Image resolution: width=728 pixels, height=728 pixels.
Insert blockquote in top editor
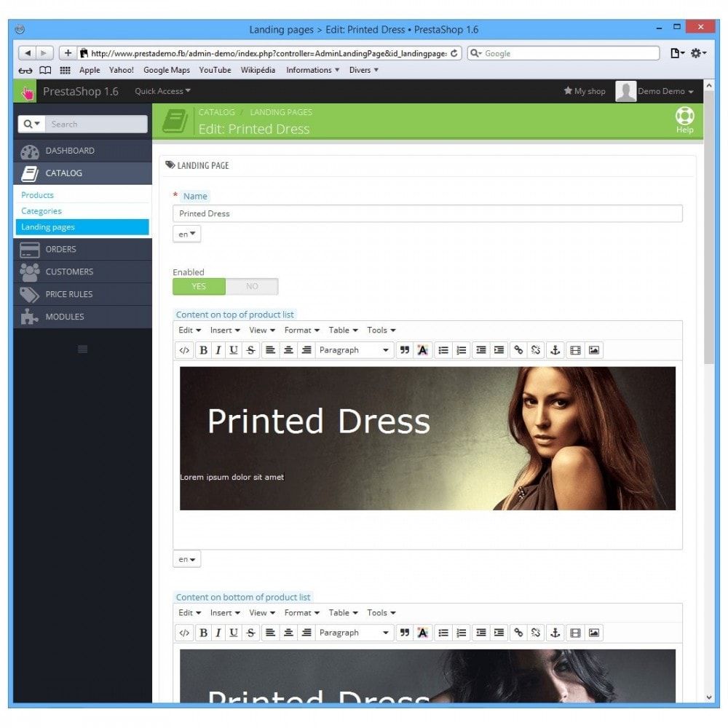point(405,350)
